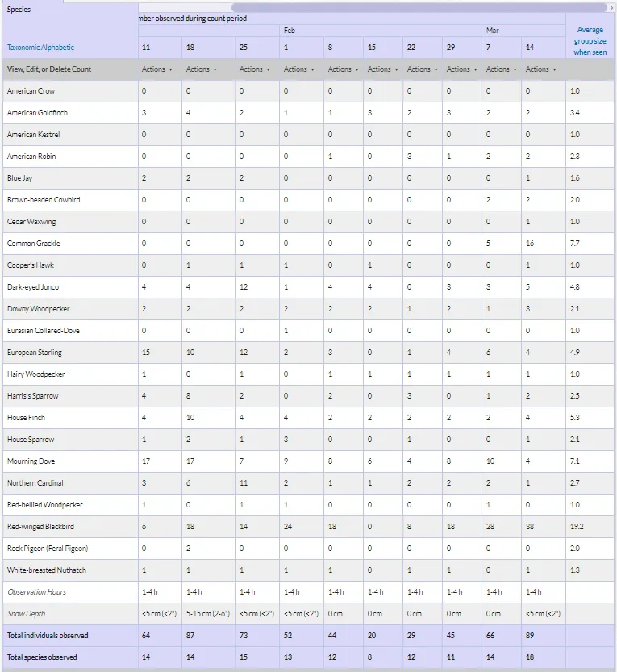
Task: Select the Red-winged Blackbird row label
Action: (x=40, y=527)
